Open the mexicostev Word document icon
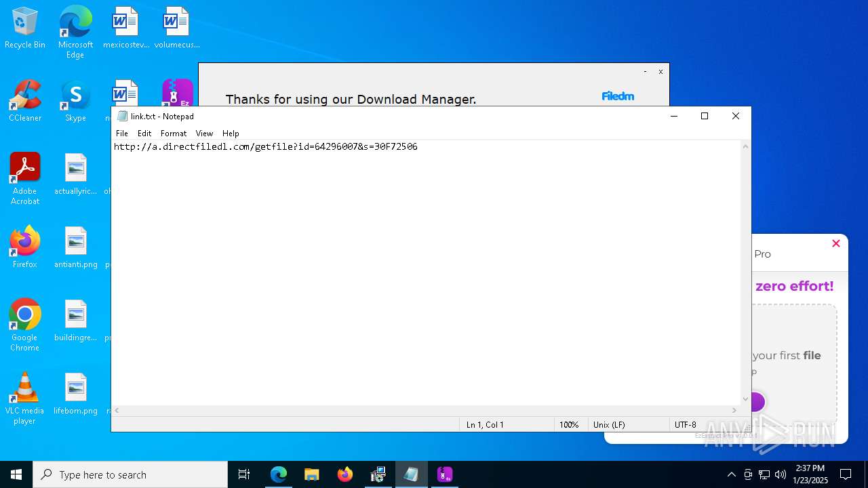Image resolution: width=868 pixels, height=488 pixels. tap(125, 28)
